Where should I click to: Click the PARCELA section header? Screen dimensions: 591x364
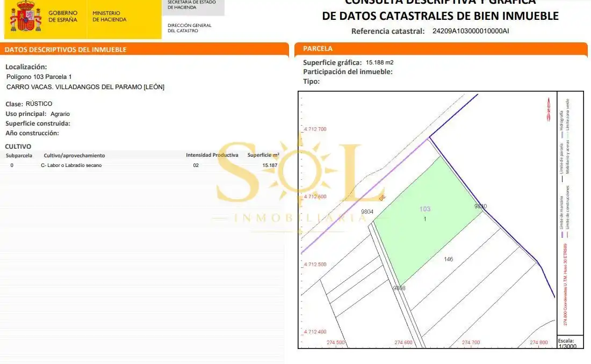pyautogui.click(x=318, y=49)
